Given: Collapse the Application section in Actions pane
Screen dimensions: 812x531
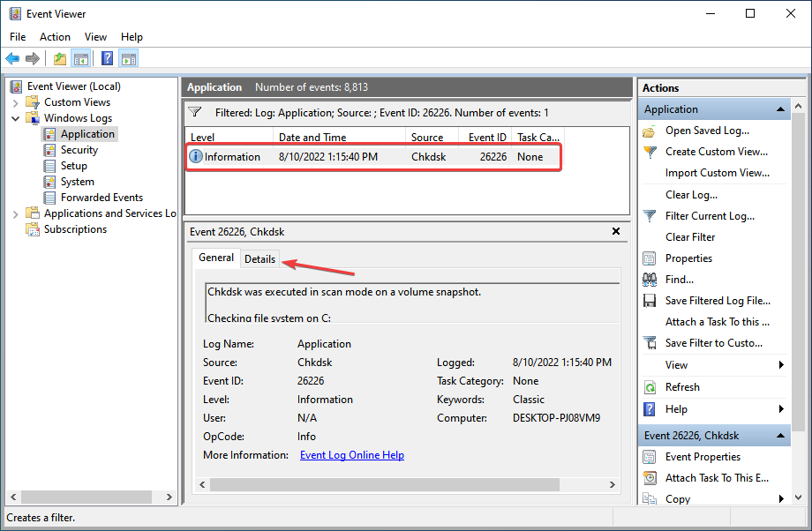Looking at the screenshot, I should tap(780, 109).
